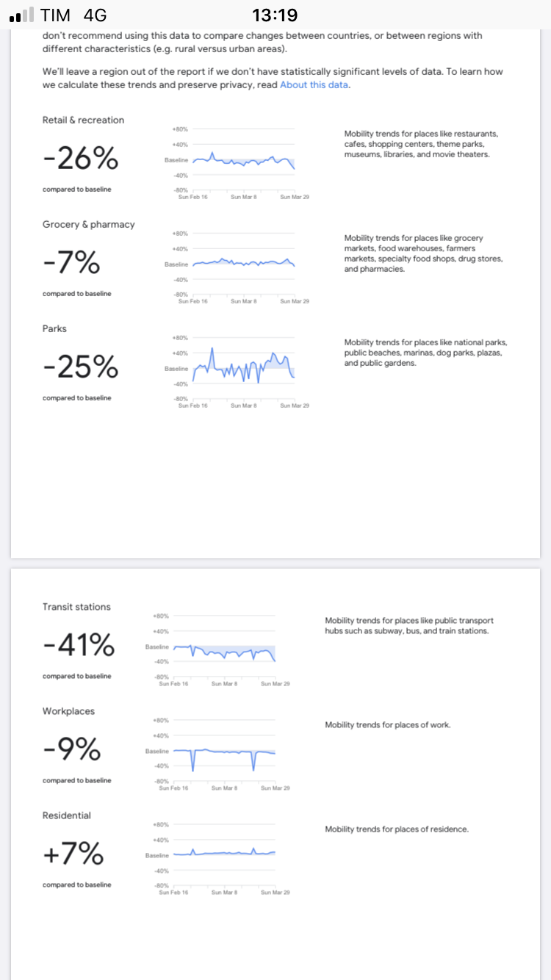Click the +7% residential figure

pyautogui.click(x=73, y=854)
